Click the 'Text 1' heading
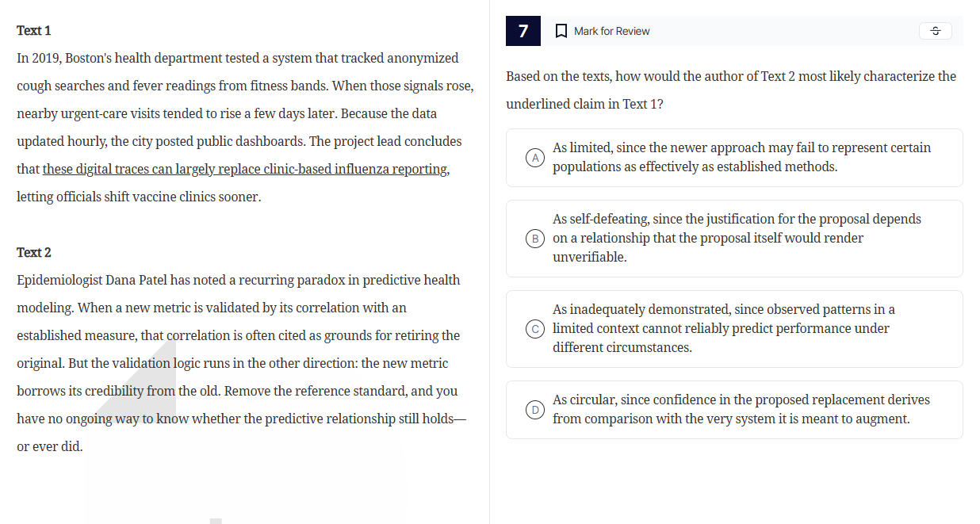 pyautogui.click(x=34, y=31)
